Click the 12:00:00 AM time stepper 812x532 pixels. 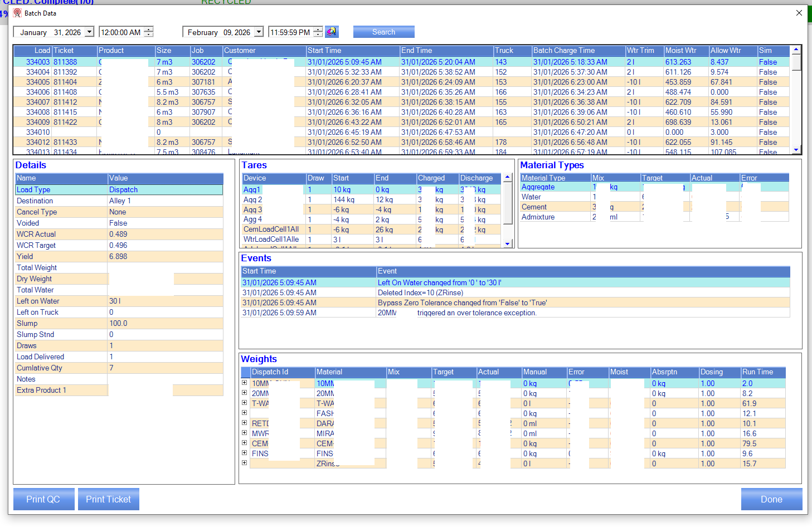click(x=149, y=32)
